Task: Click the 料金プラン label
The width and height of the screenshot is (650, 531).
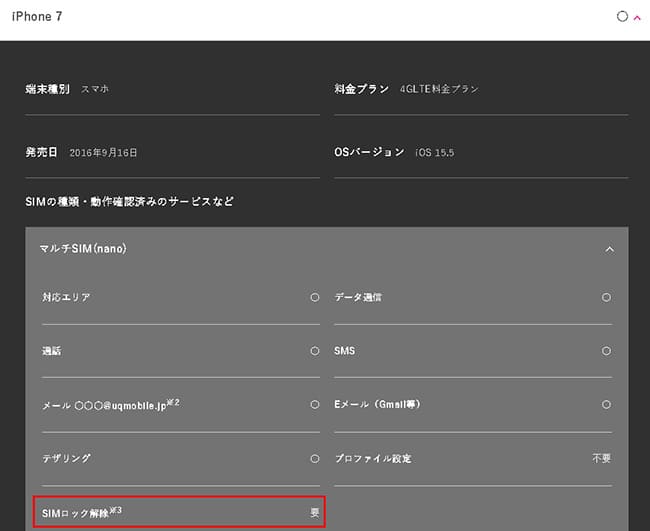Action: (361, 89)
